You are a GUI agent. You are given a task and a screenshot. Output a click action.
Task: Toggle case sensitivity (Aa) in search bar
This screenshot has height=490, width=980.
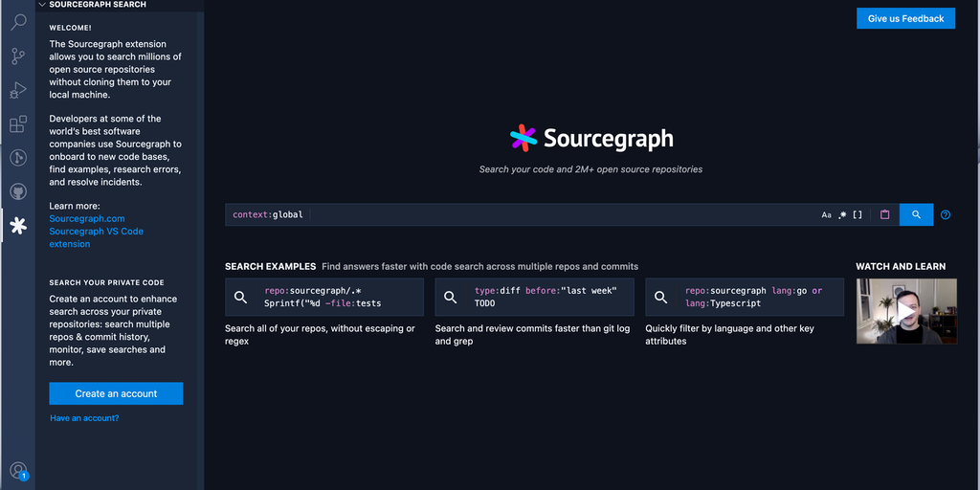pyautogui.click(x=827, y=215)
